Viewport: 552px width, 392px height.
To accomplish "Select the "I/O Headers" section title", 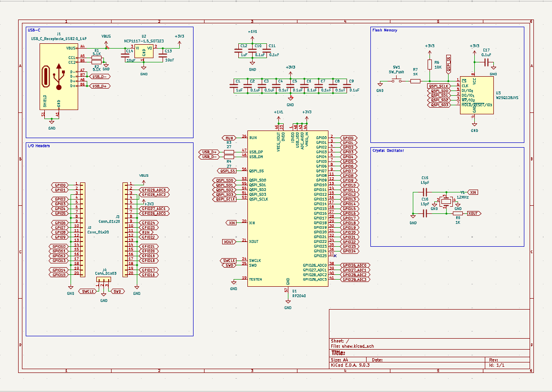I will pyautogui.click(x=39, y=146).
